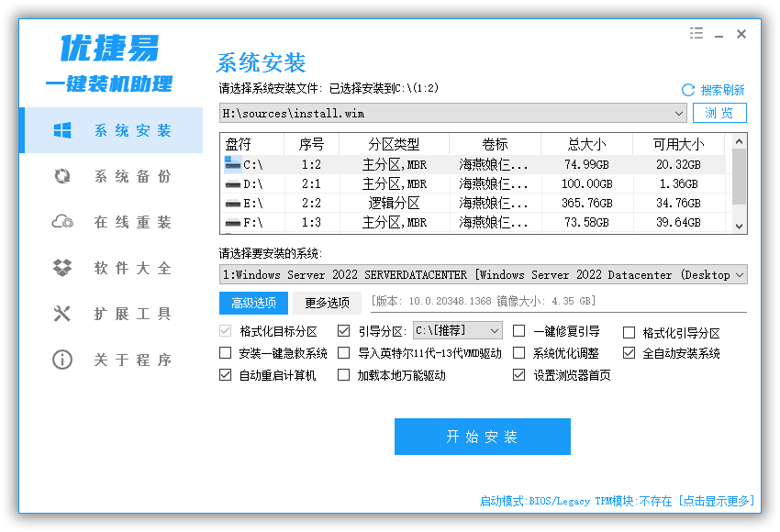Click the Windows logo icon in sidebar
Image resolution: width=780 pixels, height=532 pixels.
point(62,130)
